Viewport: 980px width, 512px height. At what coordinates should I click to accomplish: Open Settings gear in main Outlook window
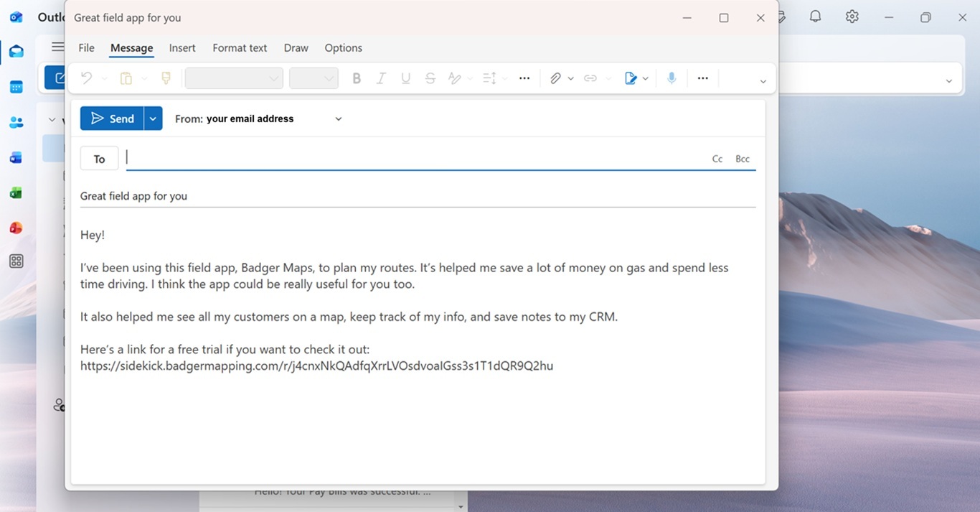click(x=852, y=17)
